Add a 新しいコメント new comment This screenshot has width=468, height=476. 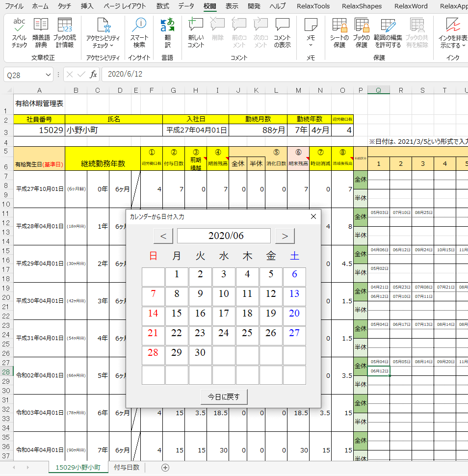196,33
